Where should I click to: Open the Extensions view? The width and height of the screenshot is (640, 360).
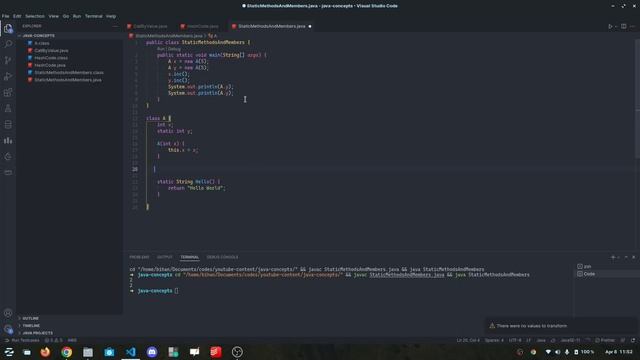coord(8,92)
